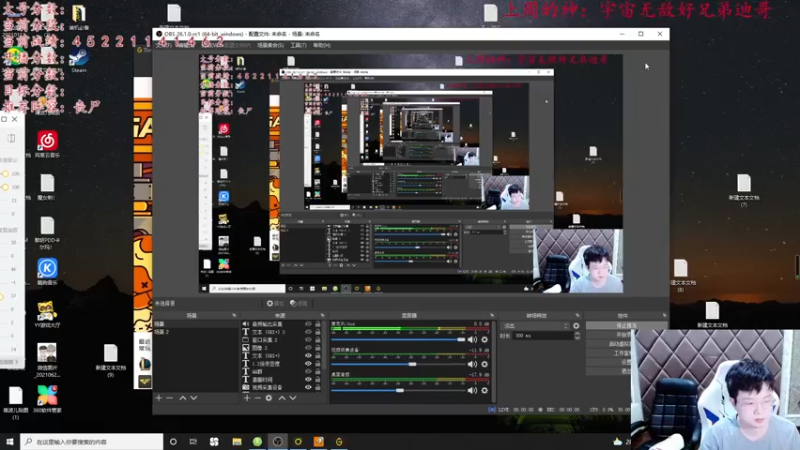Click the 滤镜 filters button in source toolbar

(298, 303)
